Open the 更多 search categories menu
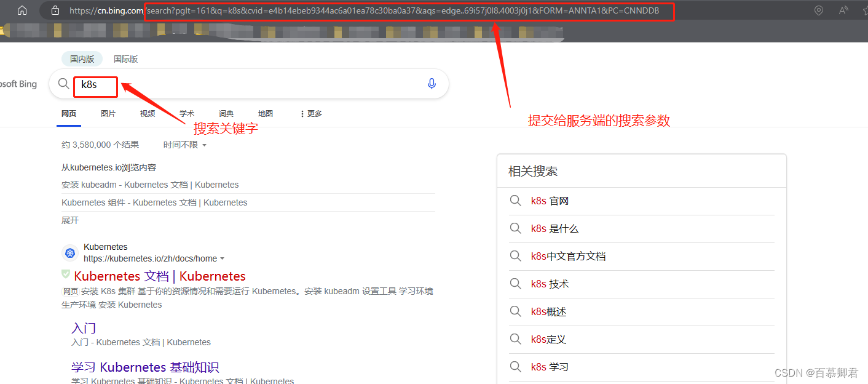The height and width of the screenshot is (384, 868). (311, 114)
